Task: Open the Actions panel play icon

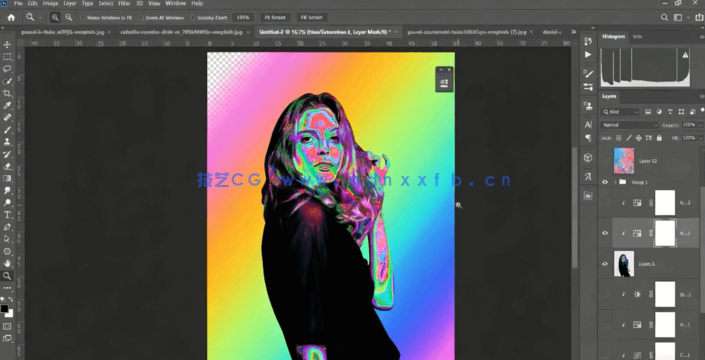Action: point(588,54)
